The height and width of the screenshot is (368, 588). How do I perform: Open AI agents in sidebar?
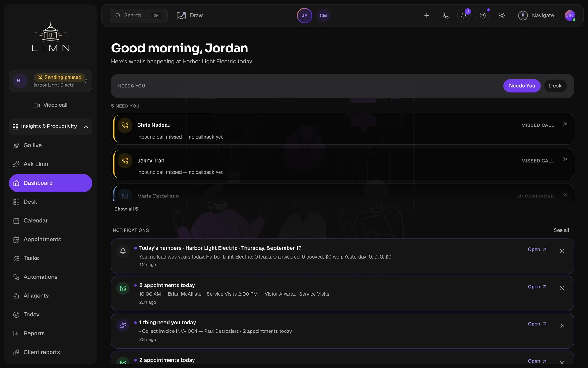[x=51, y=296]
